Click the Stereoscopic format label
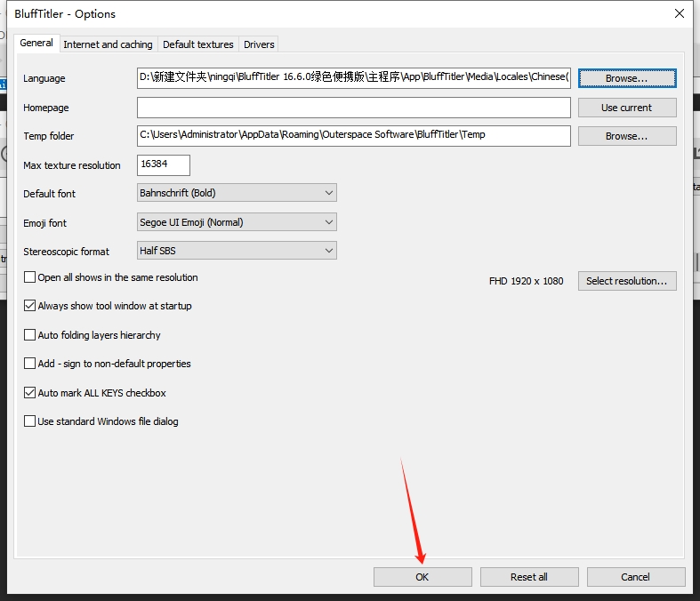This screenshot has height=601, width=700. (66, 252)
